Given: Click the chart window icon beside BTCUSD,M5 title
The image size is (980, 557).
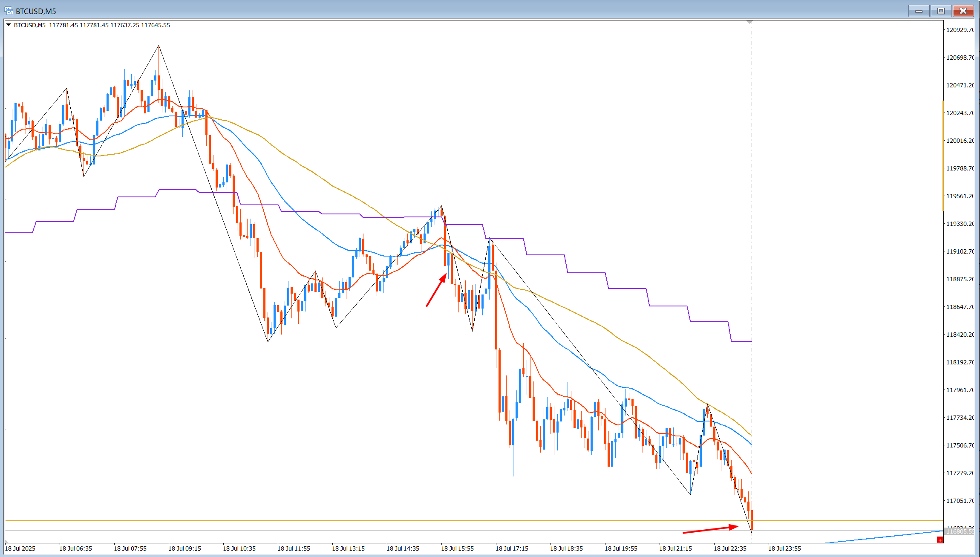Looking at the screenshot, I should click(x=9, y=11).
